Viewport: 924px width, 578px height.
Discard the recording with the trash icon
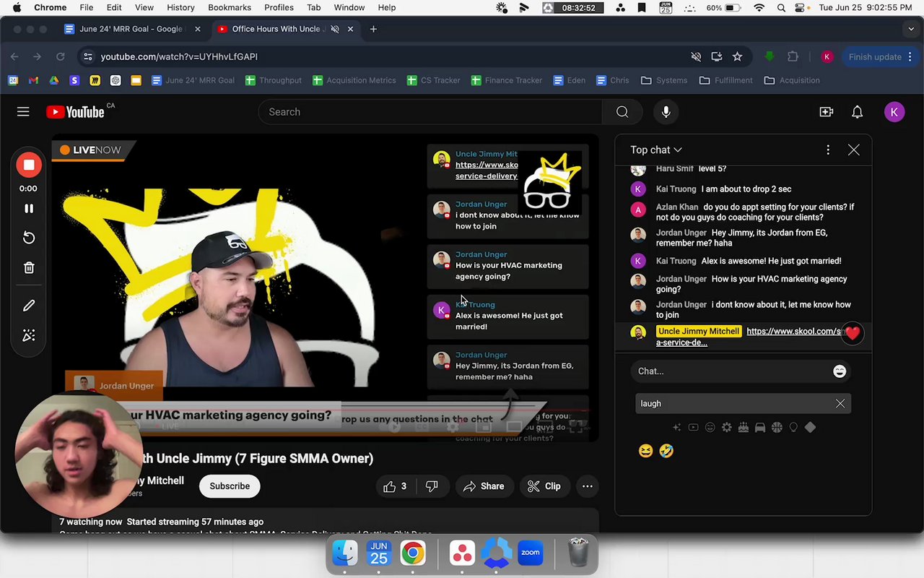[29, 268]
